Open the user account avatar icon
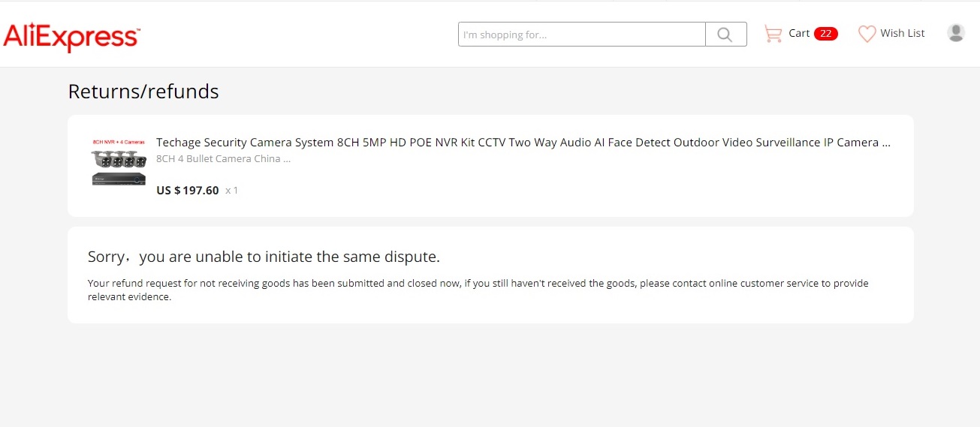 956,32
